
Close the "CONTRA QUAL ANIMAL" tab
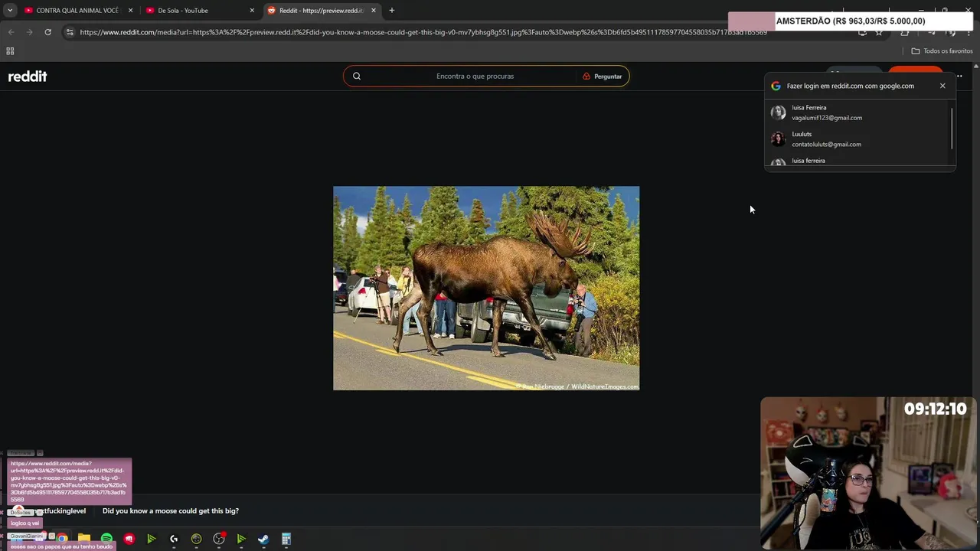[130, 11]
